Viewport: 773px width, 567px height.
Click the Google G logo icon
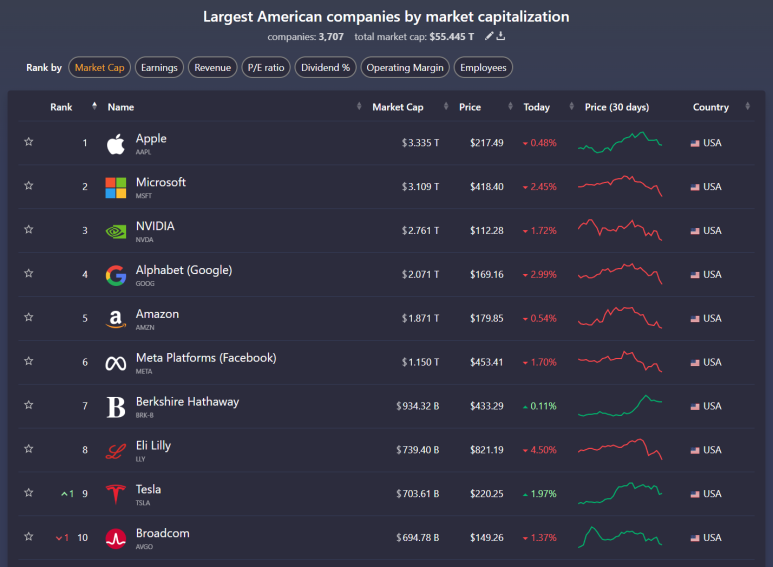point(116,275)
